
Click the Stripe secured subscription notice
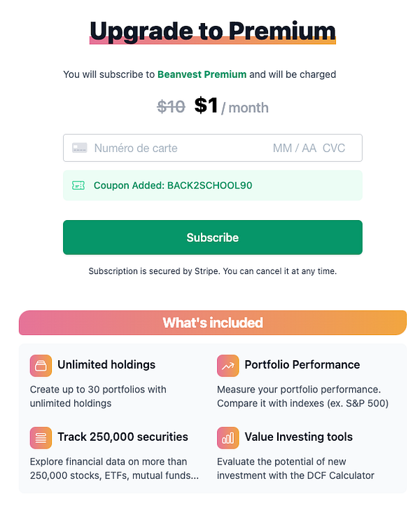click(212, 271)
